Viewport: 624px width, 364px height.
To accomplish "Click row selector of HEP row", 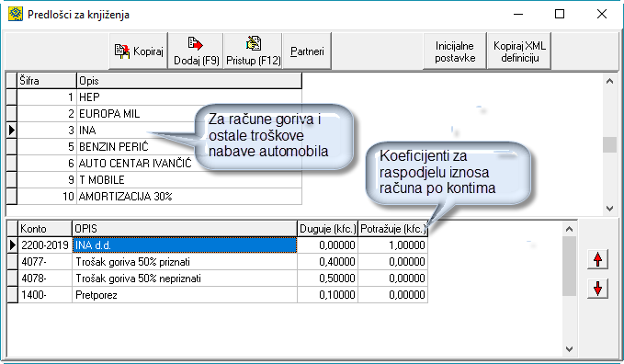I will coord(12,97).
